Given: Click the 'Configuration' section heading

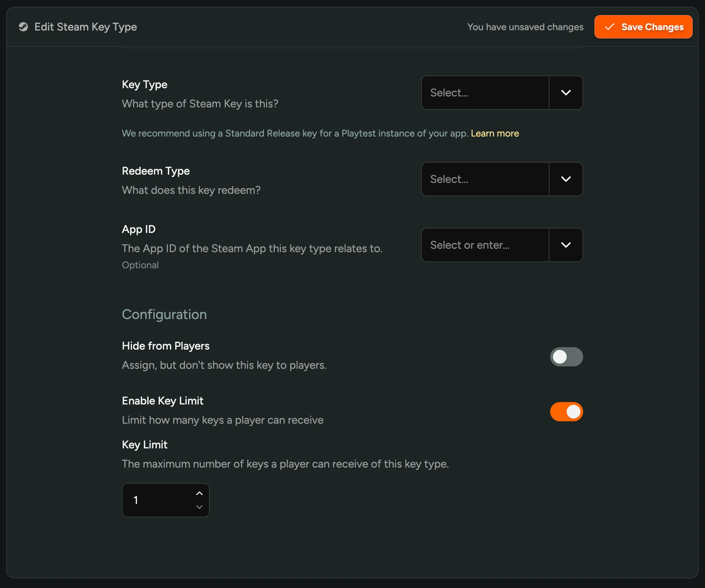Looking at the screenshot, I should click(164, 315).
